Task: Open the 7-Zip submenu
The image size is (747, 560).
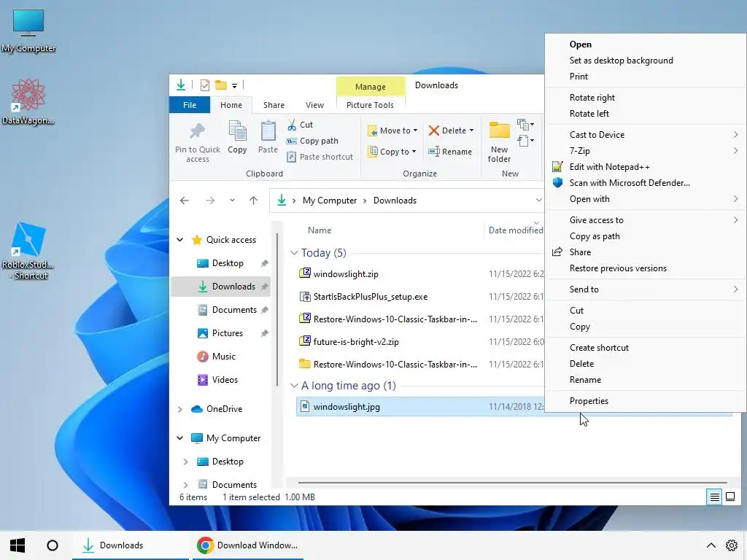Action: pyautogui.click(x=646, y=150)
